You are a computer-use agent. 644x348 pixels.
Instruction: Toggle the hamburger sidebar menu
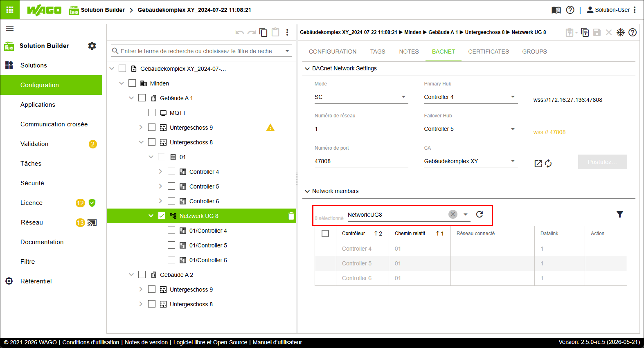(10, 28)
